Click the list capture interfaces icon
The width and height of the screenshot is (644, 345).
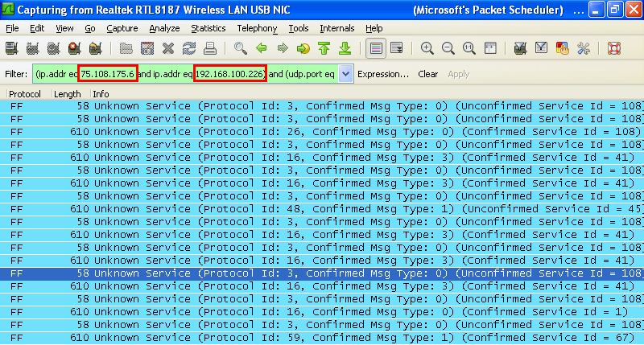point(13,48)
